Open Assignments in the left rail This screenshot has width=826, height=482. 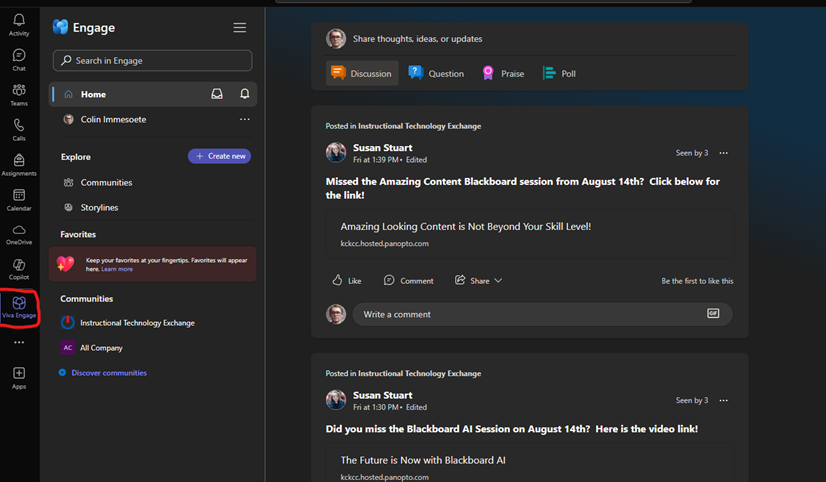19,165
